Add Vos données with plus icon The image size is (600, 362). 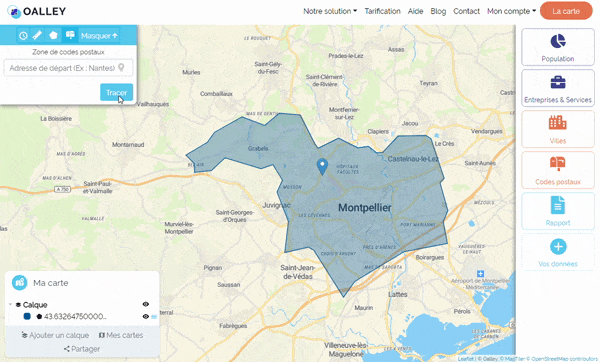558,252
